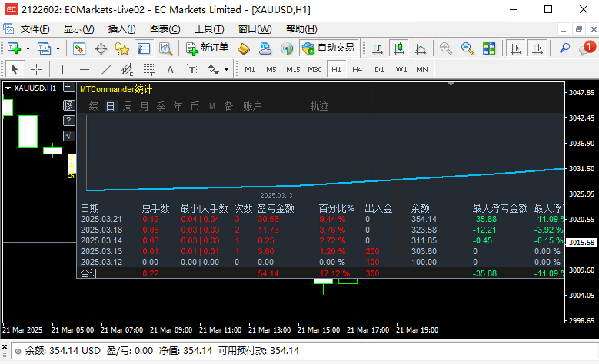Click the Signals cloud icon
Viewport: 599px width, 364px height.
tap(265, 48)
